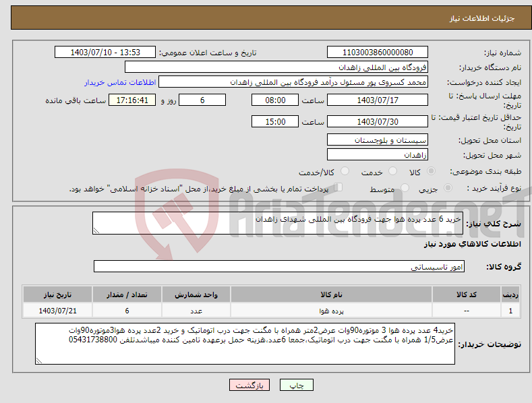Click the quantity cell 6 in table
This screenshot has height=403, width=532.
click(127, 311)
